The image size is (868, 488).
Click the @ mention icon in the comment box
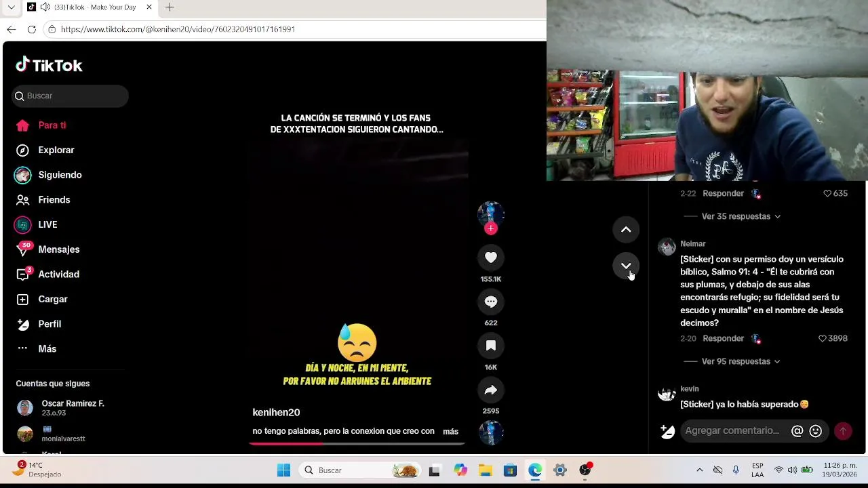[797, 431]
